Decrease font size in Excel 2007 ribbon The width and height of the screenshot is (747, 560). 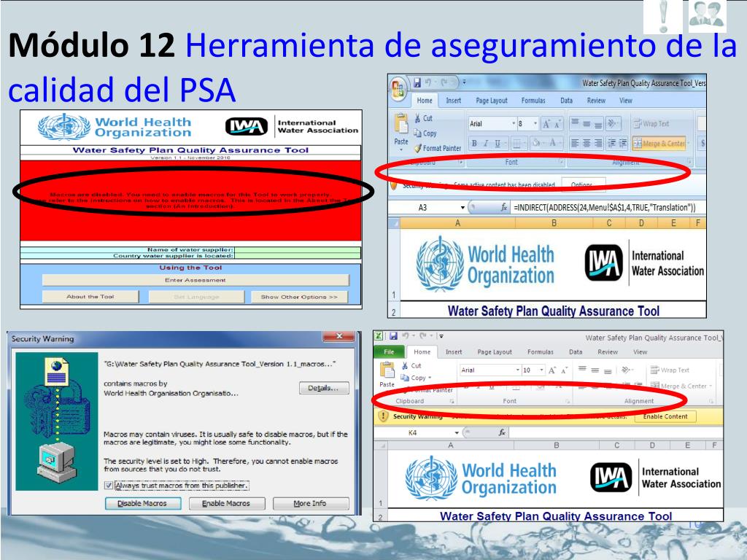coord(557,124)
